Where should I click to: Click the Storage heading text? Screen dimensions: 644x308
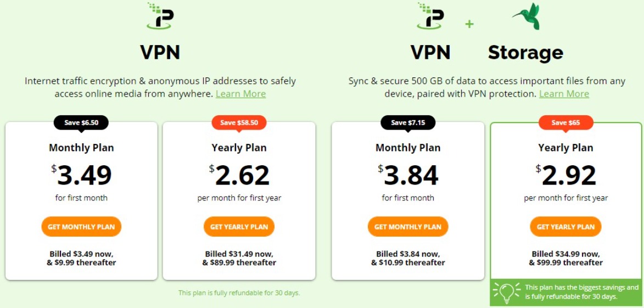pyautogui.click(x=525, y=53)
